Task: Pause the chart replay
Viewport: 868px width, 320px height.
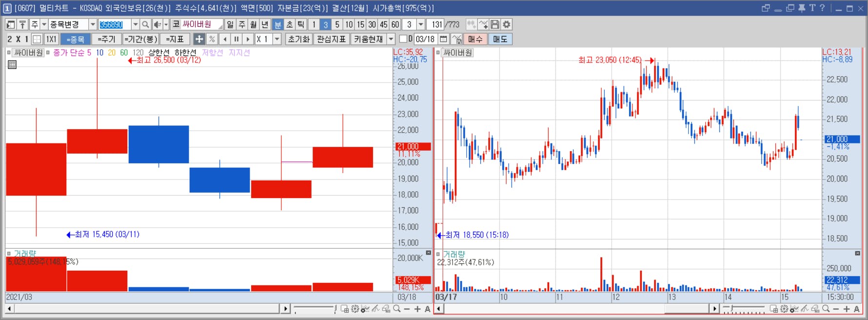Action: 237,39
